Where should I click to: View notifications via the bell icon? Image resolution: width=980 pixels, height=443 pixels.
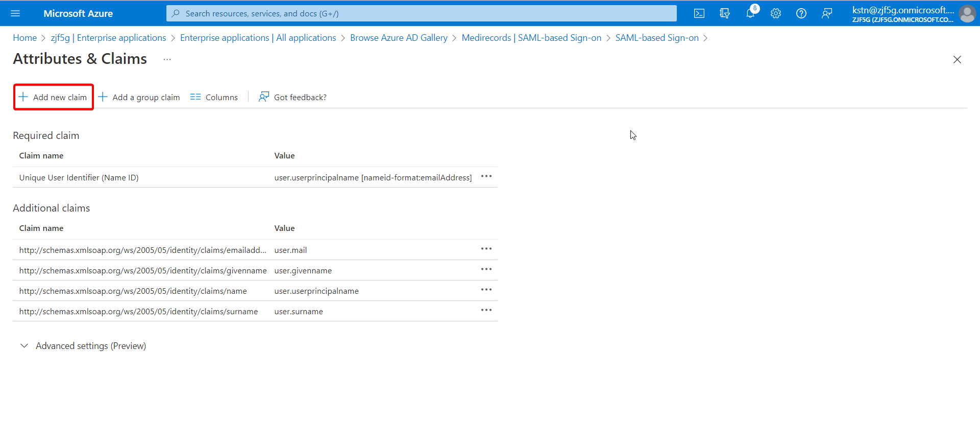point(750,13)
